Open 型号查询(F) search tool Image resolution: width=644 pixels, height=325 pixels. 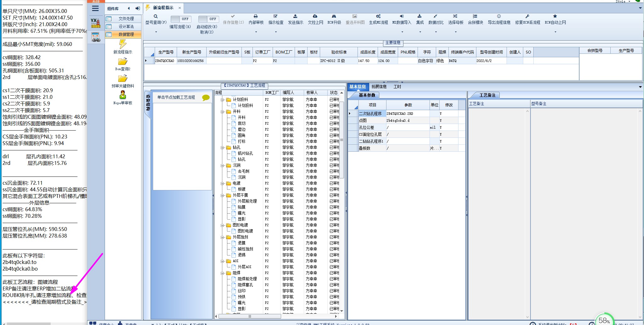click(155, 16)
